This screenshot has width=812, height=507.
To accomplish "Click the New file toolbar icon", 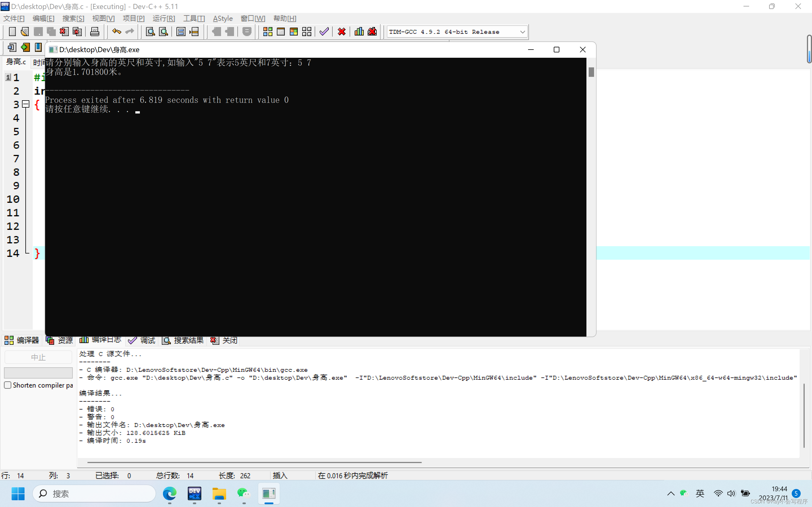I will tap(12, 32).
